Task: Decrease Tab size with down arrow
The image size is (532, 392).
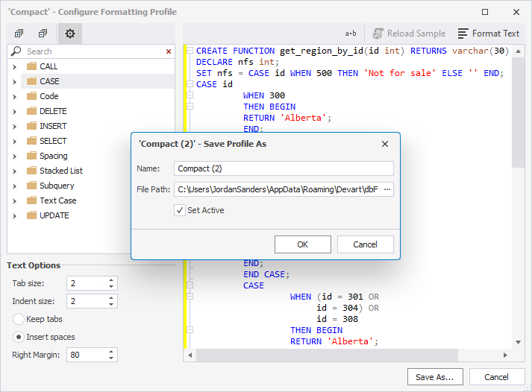Action: (111, 287)
